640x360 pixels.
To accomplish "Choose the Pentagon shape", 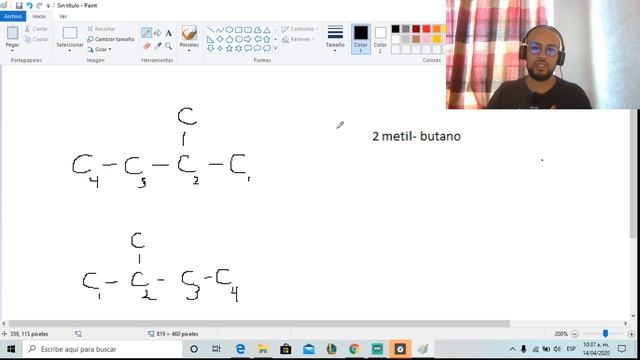I will pyautogui.click(x=229, y=39).
